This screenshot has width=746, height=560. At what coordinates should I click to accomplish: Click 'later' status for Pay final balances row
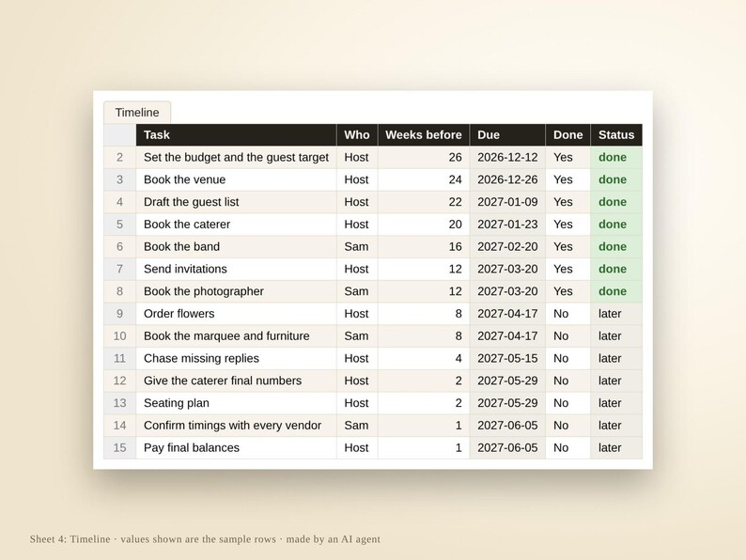click(616, 448)
